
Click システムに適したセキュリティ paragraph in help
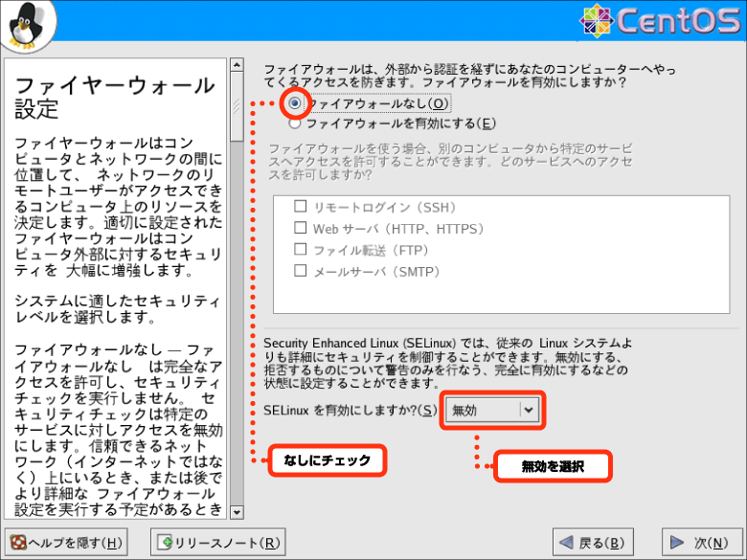[x=117, y=309]
